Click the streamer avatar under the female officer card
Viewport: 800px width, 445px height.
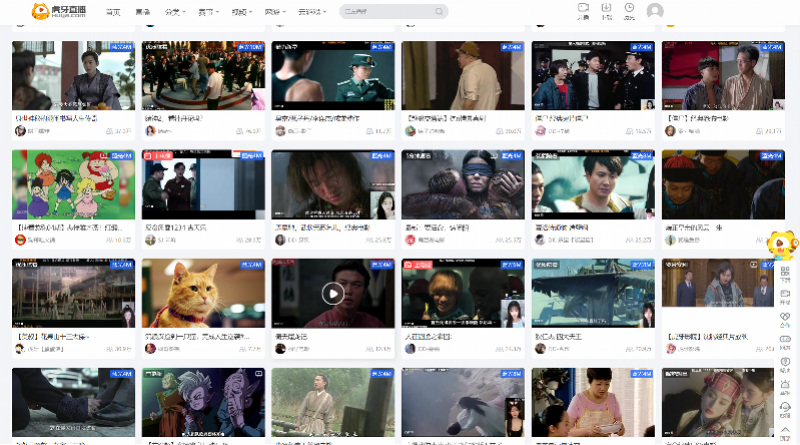pos(280,131)
